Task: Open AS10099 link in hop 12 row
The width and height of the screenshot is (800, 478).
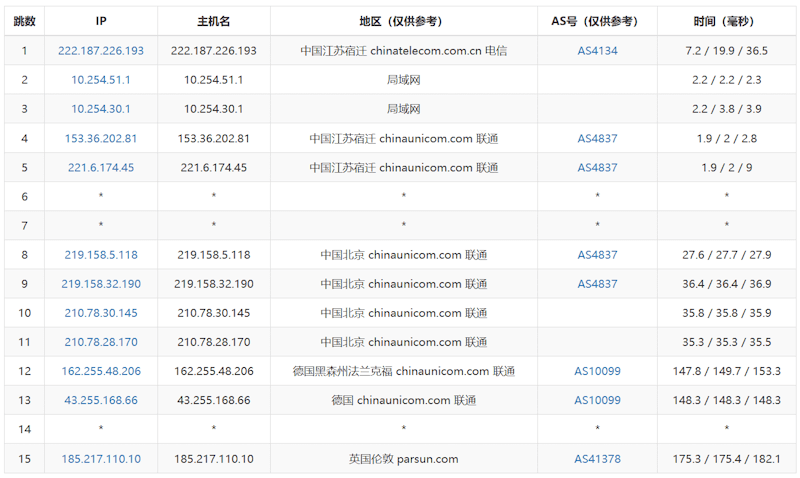Action: click(597, 371)
